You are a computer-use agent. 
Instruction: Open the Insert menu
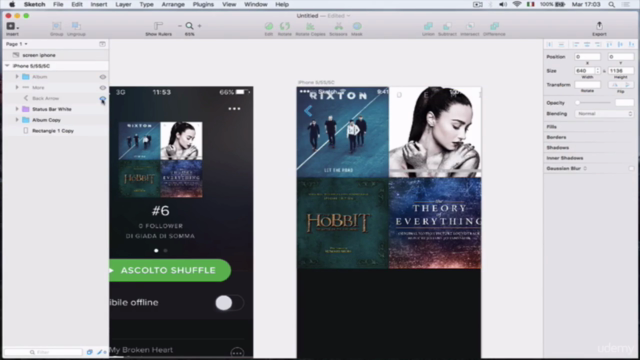tap(99, 4)
